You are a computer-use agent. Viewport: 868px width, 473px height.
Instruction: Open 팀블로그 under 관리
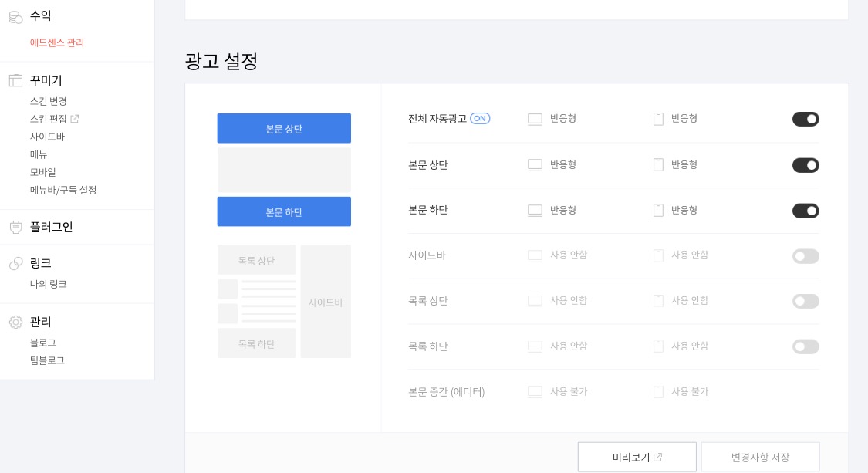point(47,360)
